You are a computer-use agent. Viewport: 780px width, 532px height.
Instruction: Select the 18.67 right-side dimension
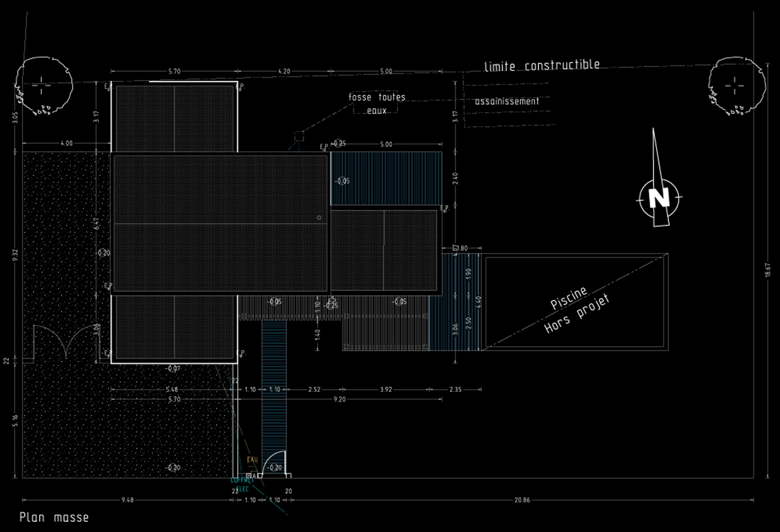click(768, 271)
